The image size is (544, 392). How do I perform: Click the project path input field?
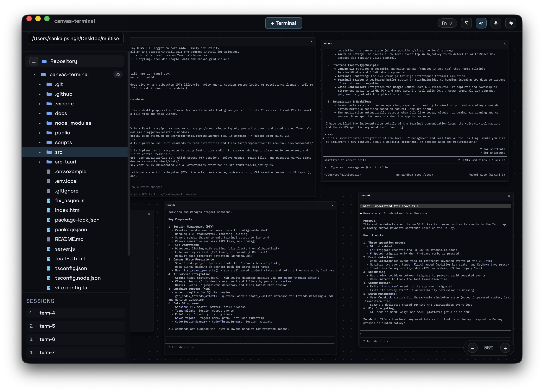point(76,39)
